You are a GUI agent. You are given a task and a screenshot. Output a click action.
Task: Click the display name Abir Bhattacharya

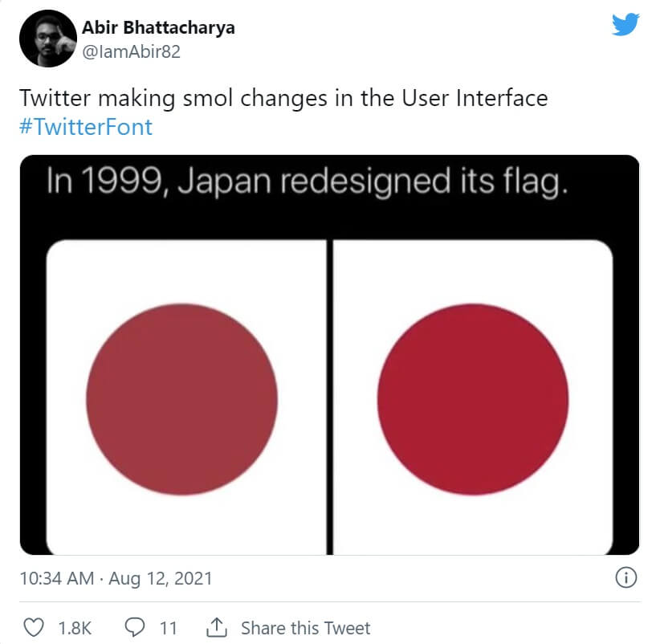pos(159,28)
